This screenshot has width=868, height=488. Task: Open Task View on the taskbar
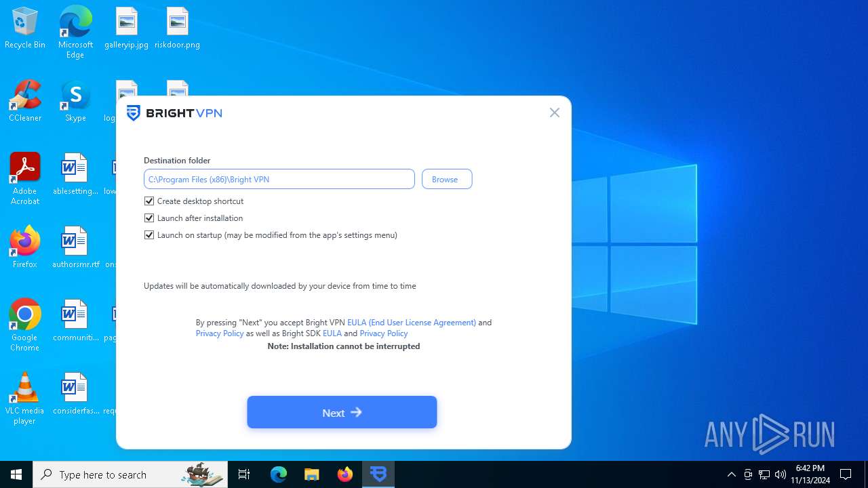(x=244, y=474)
